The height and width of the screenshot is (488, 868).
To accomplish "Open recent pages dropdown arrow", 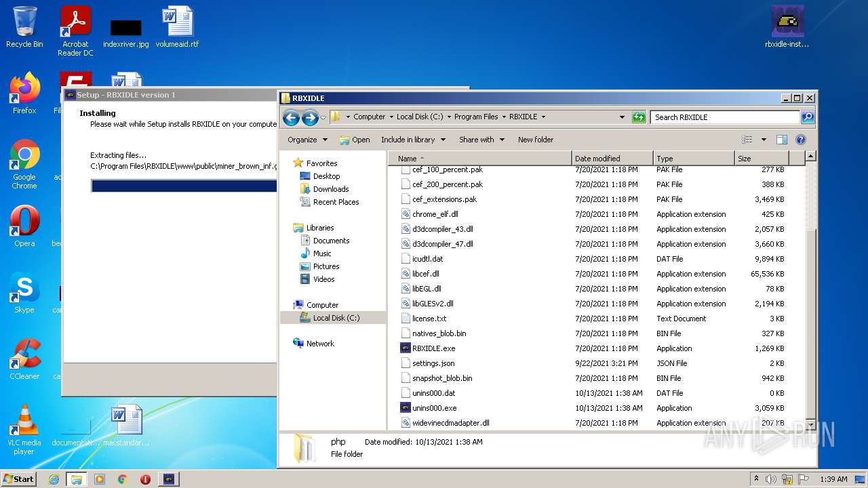I will coord(323,117).
